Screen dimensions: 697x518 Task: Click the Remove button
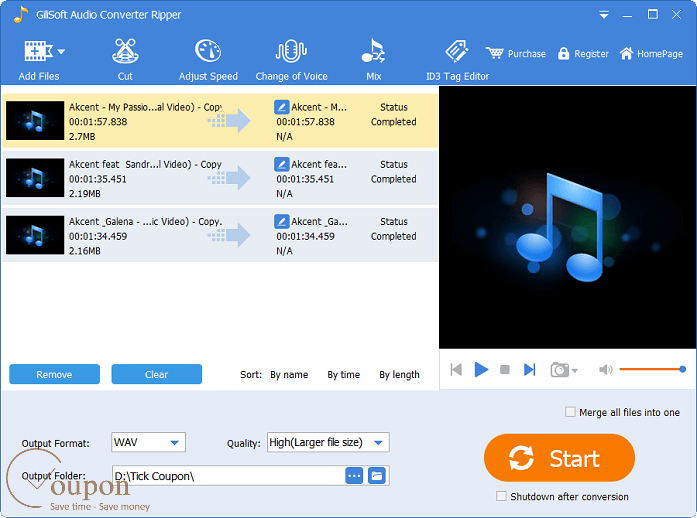54,374
